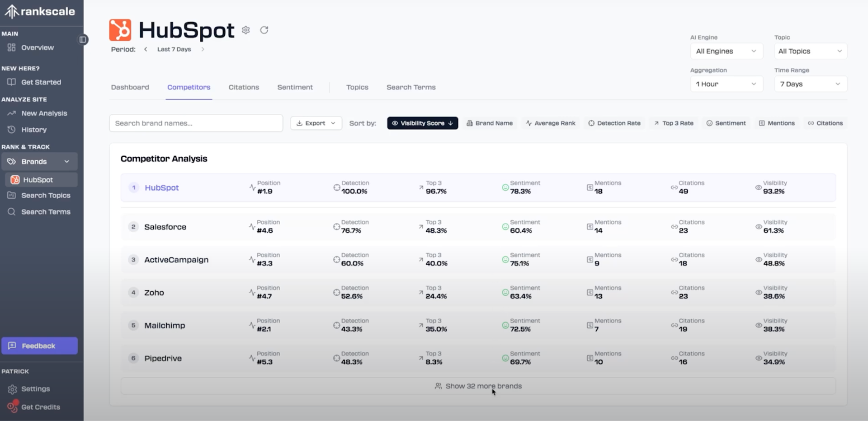Click the ActiveCampaign row detection icon
Screen dimensions: 868x421
click(336, 260)
